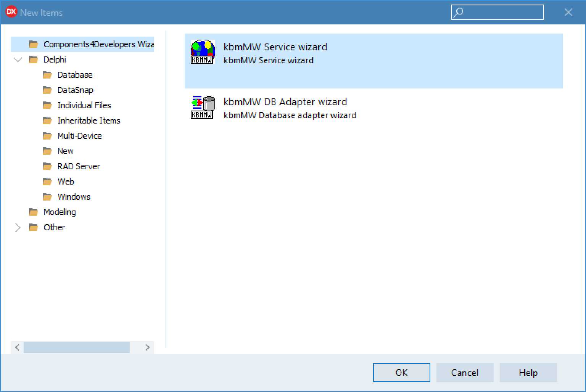Select the New category

tap(65, 151)
